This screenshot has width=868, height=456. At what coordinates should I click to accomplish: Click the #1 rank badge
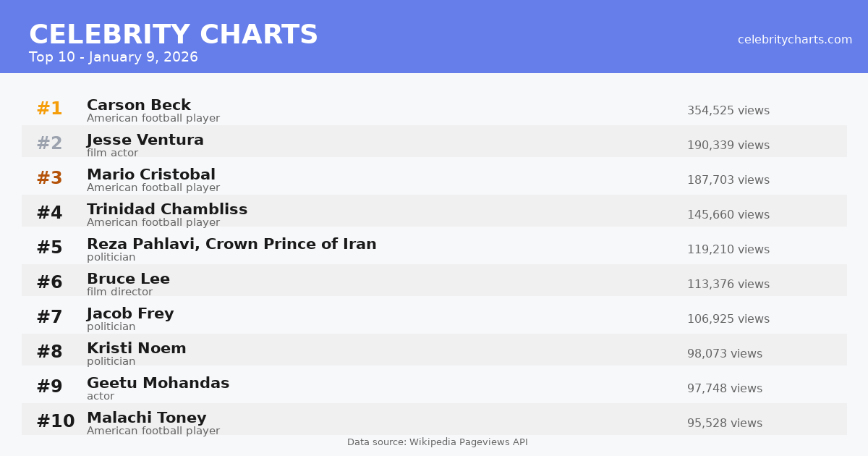pos(49,109)
